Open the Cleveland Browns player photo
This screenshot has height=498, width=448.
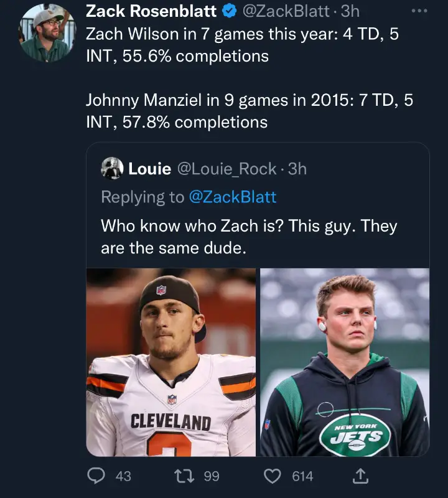point(171,362)
